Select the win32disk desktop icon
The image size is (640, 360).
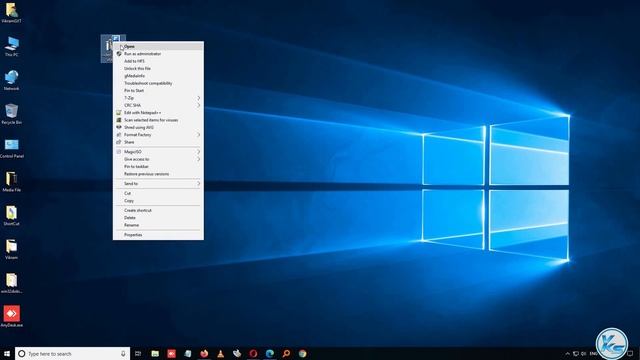coord(11,283)
